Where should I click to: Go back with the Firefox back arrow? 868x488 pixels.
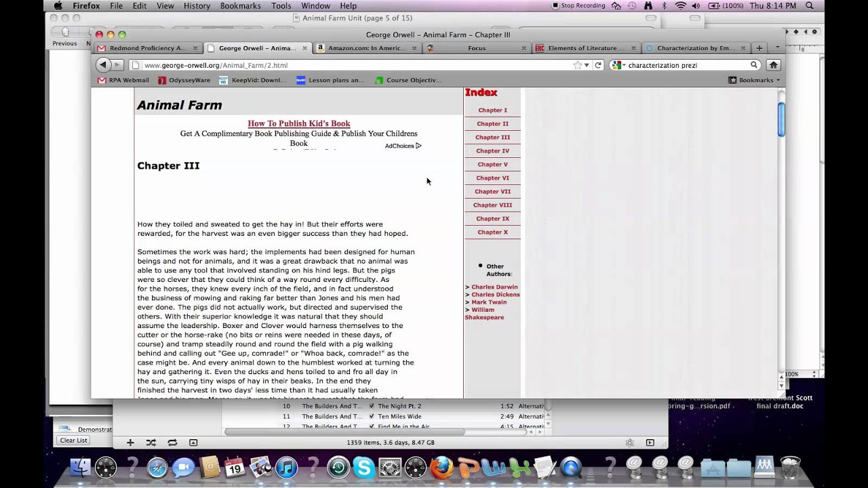(102, 65)
